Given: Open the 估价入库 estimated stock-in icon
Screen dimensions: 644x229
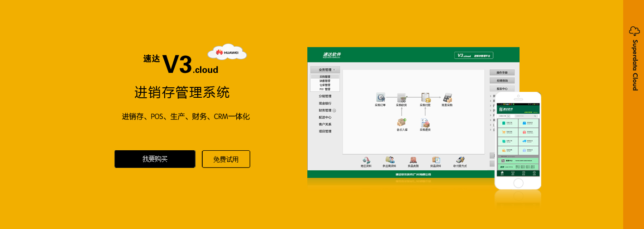Looking at the screenshot, I should (402, 122).
